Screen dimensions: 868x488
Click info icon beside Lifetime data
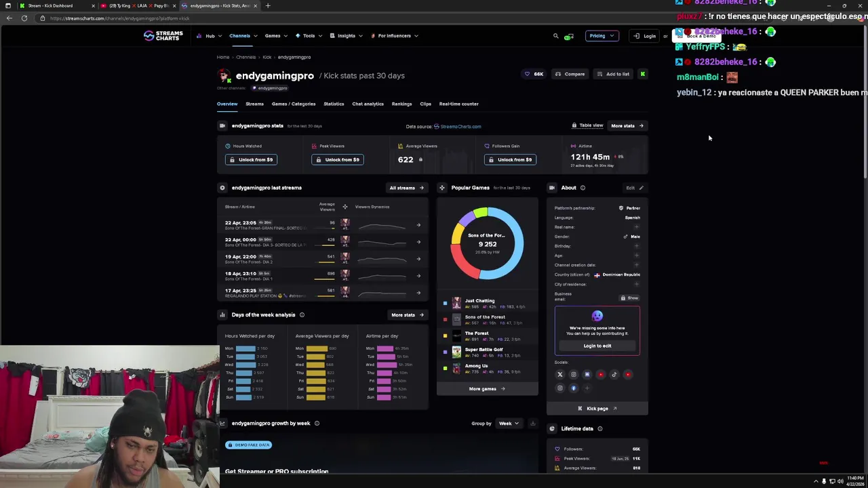(x=599, y=428)
